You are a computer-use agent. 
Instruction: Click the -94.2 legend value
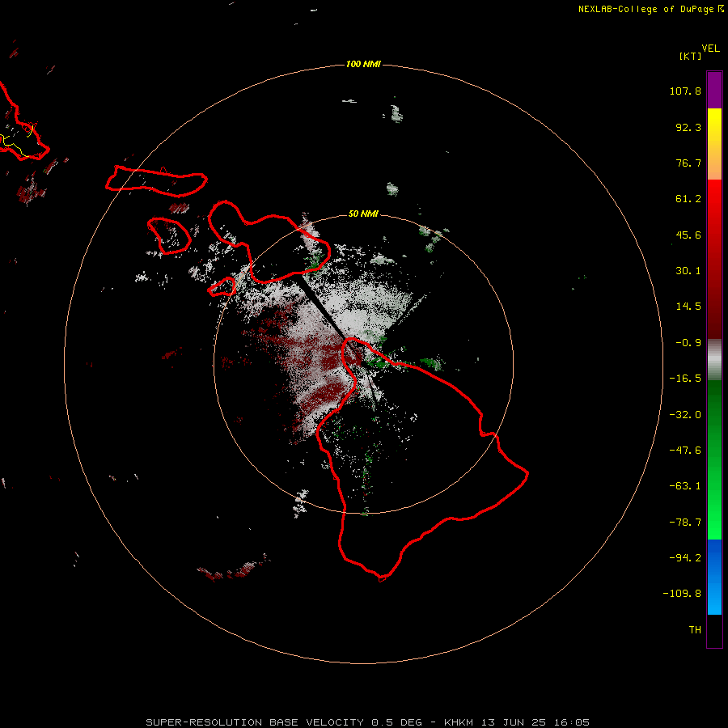pos(685,558)
